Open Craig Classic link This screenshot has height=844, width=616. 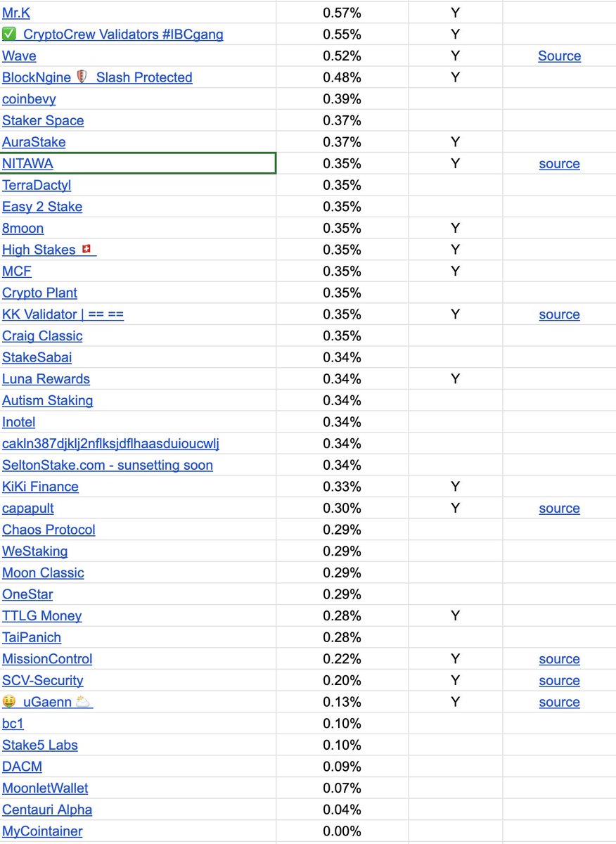pos(42,336)
